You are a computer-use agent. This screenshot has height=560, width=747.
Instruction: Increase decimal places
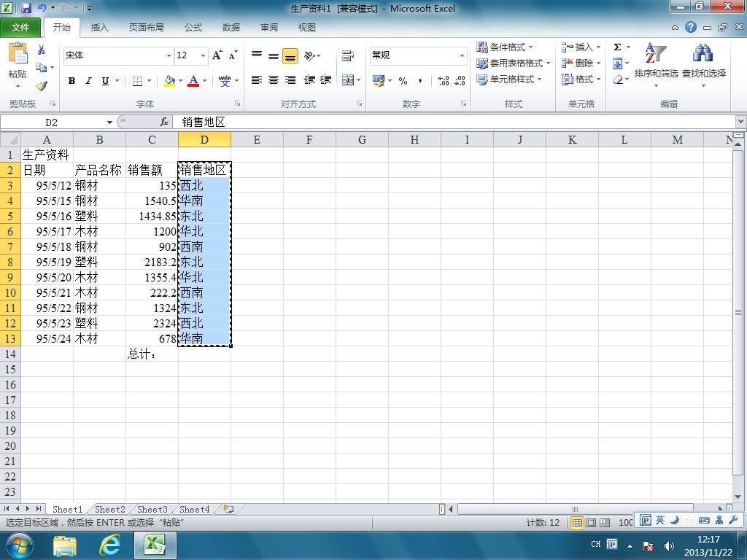[443, 80]
